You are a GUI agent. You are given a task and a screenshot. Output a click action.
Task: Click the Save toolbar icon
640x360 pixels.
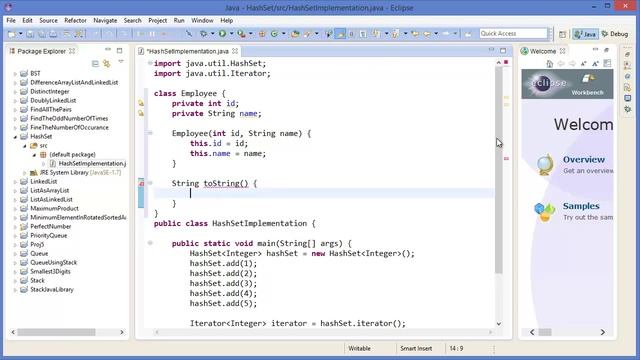pos(30,34)
